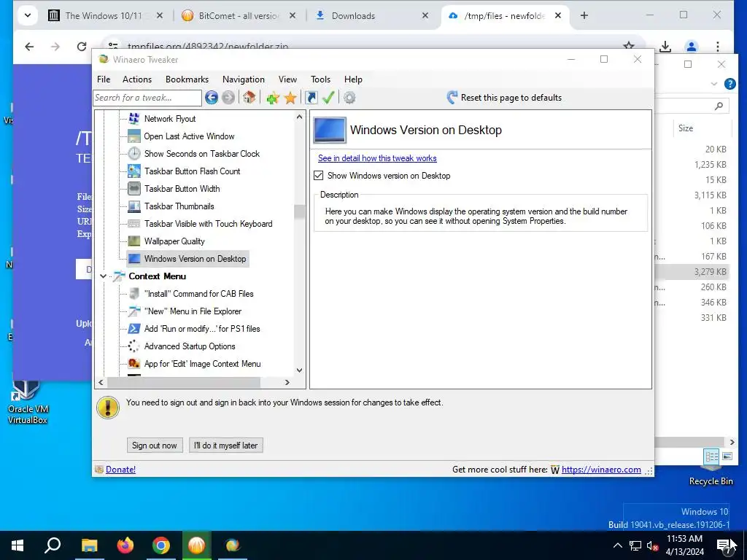Open settings gear in Winaero toolbar
The width and height of the screenshot is (747, 560).
click(349, 98)
